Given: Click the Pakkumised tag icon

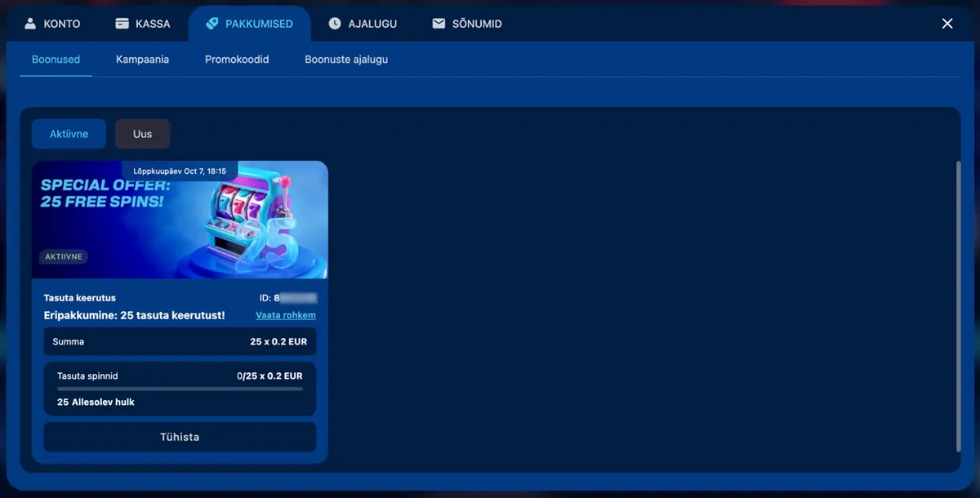Looking at the screenshot, I should pyautogui.click(x=212, y=24).
